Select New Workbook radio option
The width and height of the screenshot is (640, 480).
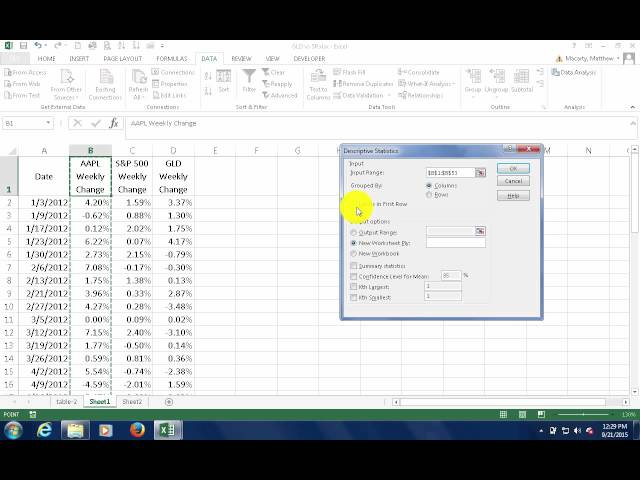click(x=354, y=253)
